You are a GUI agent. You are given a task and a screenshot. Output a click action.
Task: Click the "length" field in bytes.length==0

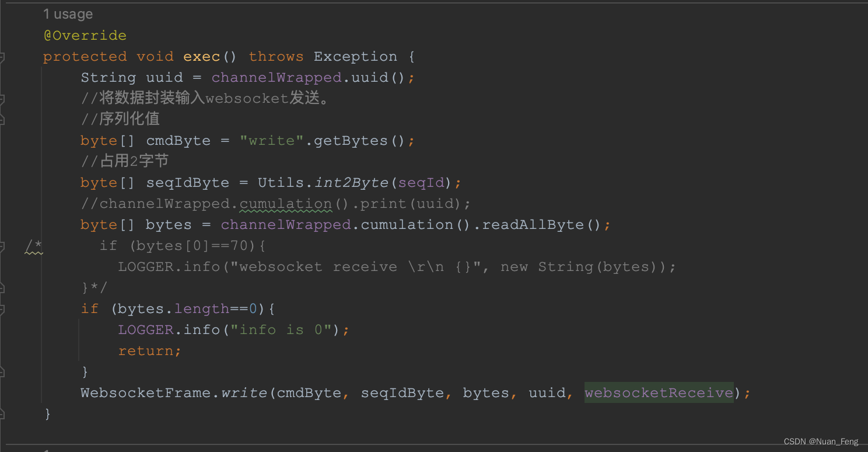click(x=202, y=309)
